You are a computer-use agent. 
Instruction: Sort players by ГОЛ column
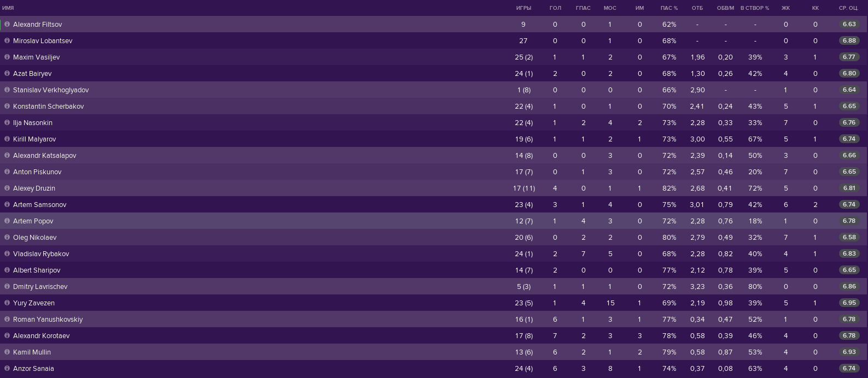[555, 8]
